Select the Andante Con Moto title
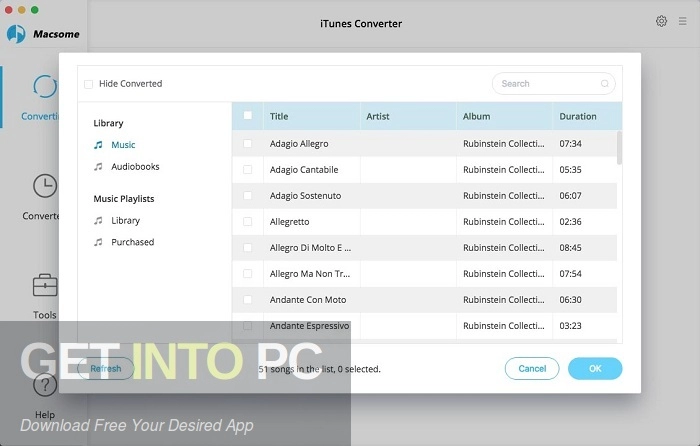This screenshot has height=446, width=700. coord(308,300)
